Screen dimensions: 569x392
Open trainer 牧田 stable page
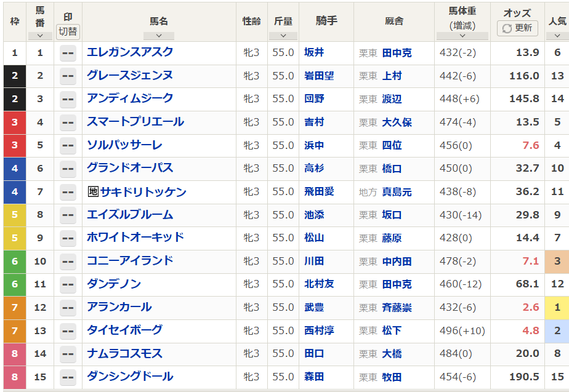392,377
